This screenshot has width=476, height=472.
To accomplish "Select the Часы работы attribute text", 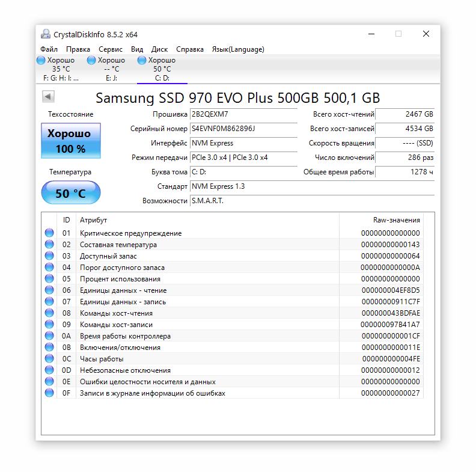I will point(102,359).
